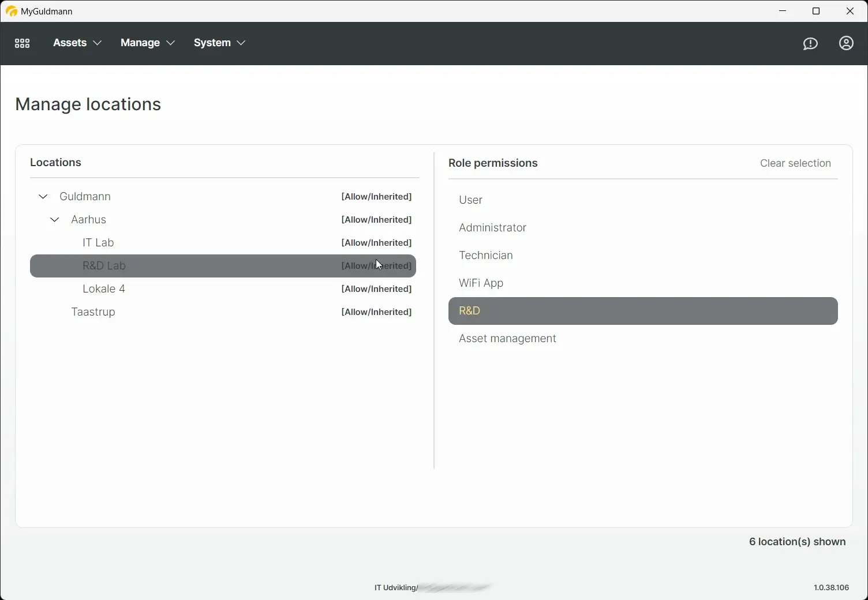Deselect the highlighted R&D role
Viewport: 868px width, 600px height.
[469, 310]
